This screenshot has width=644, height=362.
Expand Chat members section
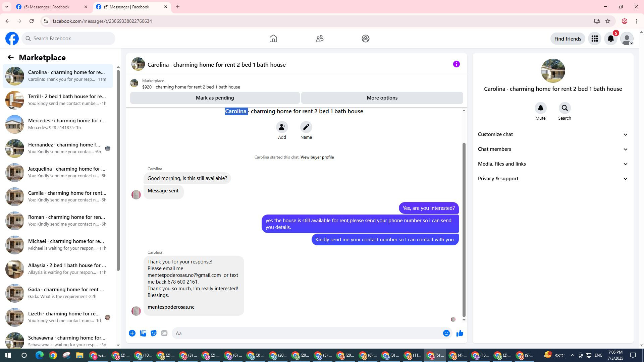[552, 149]
